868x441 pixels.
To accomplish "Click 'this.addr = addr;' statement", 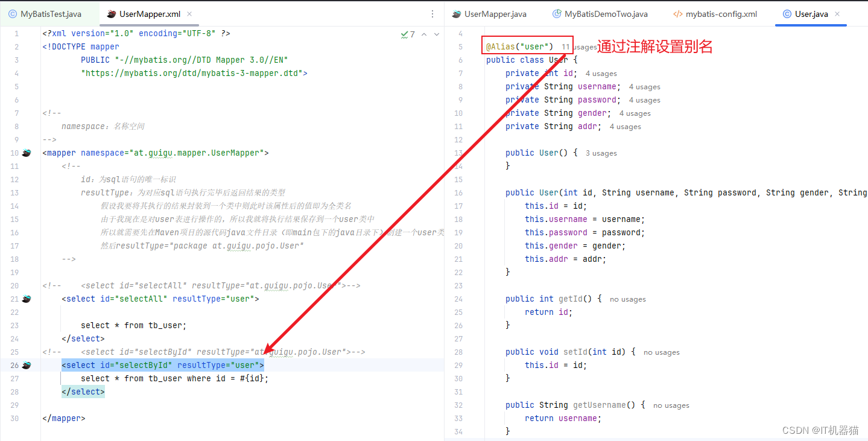I will click(566, 259).
